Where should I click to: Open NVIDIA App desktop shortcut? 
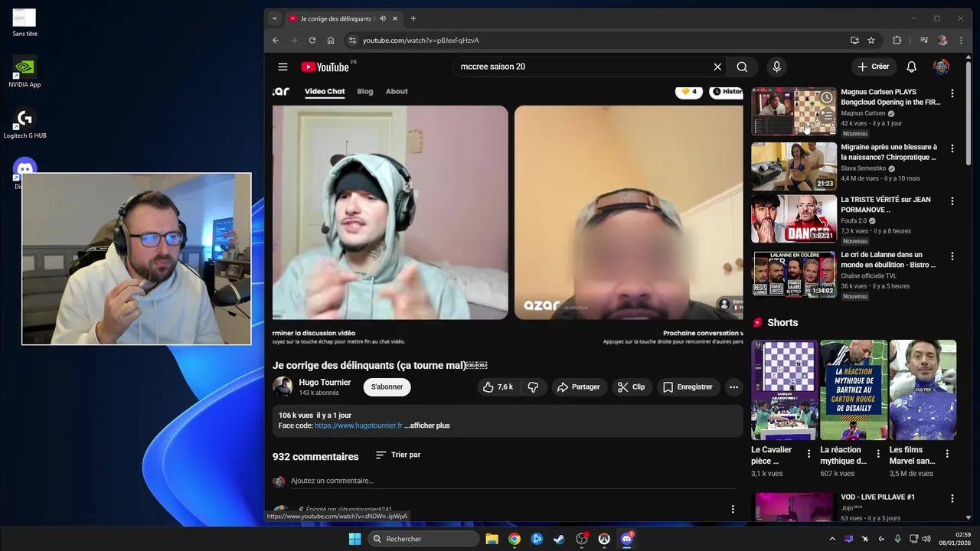[x=24, y=72]
